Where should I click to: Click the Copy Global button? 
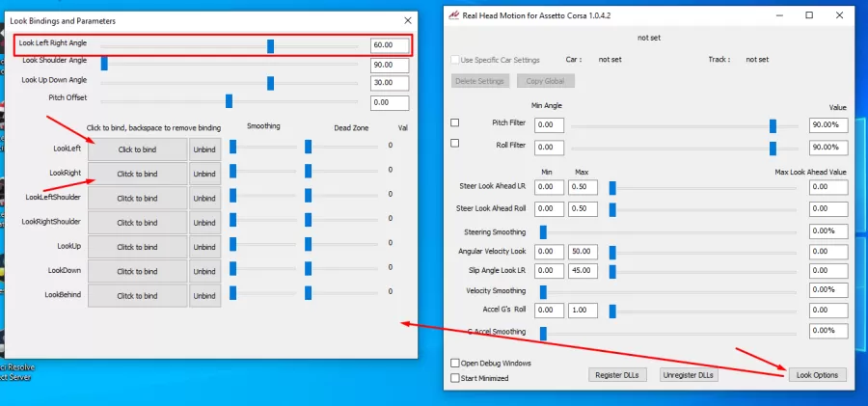point(545,81)
